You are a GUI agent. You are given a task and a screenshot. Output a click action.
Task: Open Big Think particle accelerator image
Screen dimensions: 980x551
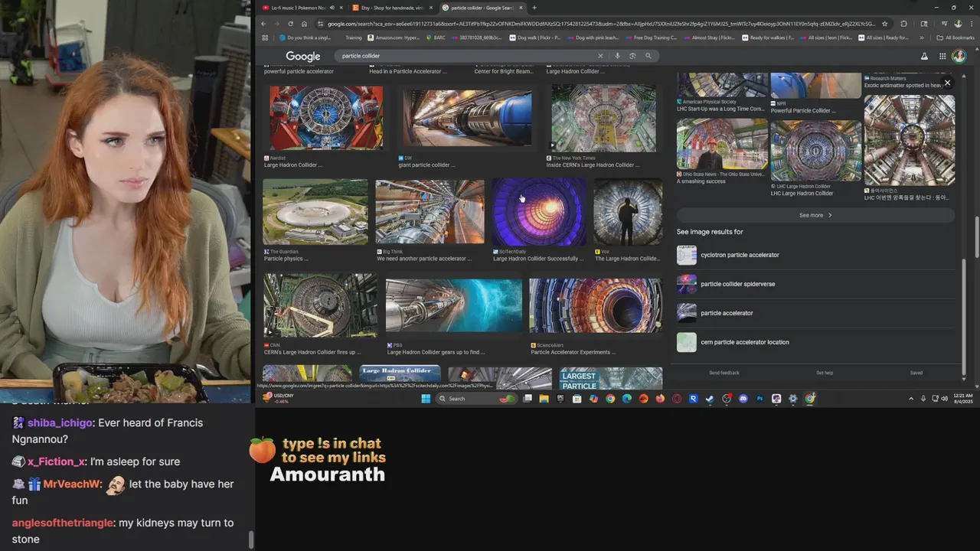[x=430, y=212]
